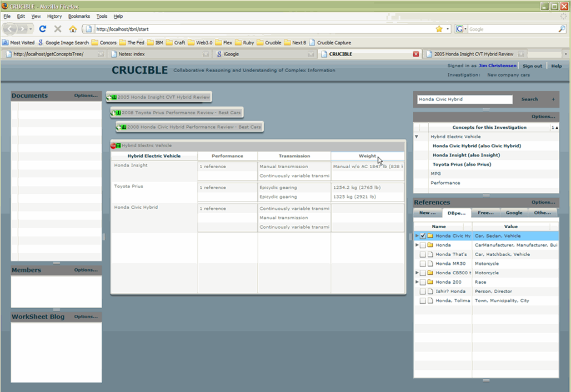Click the plus icon next to Search
Viewport: 571px width, 392px height.
pos(553,99)
